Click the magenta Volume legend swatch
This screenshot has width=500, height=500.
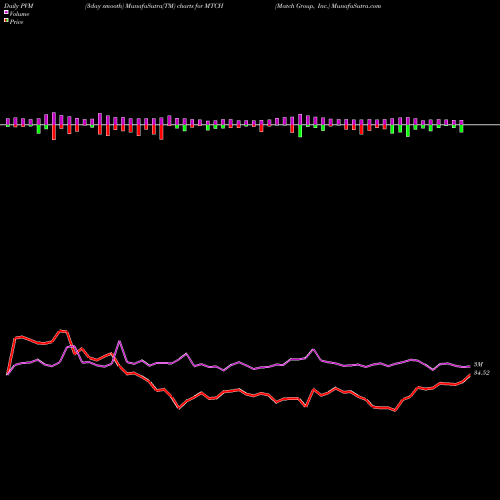(x=6, y=12)
